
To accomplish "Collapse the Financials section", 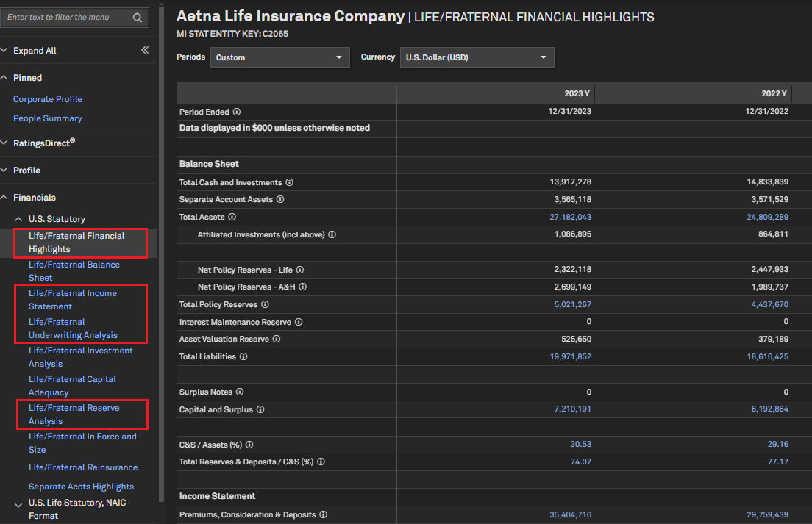I will [x=4, y=197].
